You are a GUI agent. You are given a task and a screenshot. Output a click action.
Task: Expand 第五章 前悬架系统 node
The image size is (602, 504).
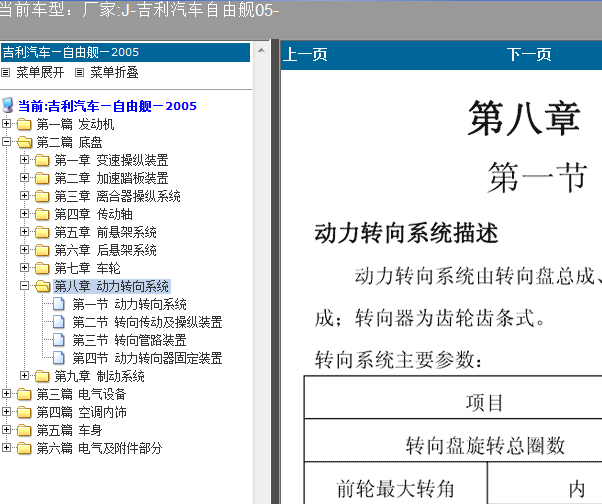[x=24, y=231]
